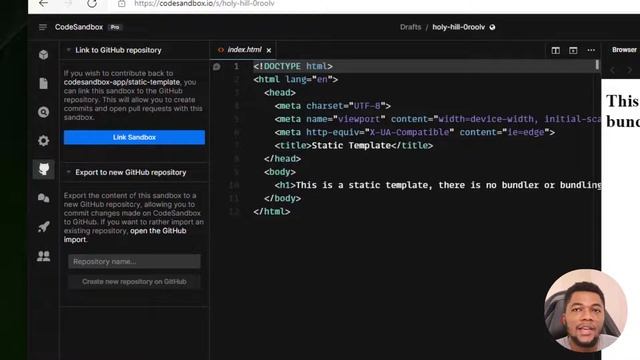Select the GitHub icon in sidebar

(x=43, y=169)
